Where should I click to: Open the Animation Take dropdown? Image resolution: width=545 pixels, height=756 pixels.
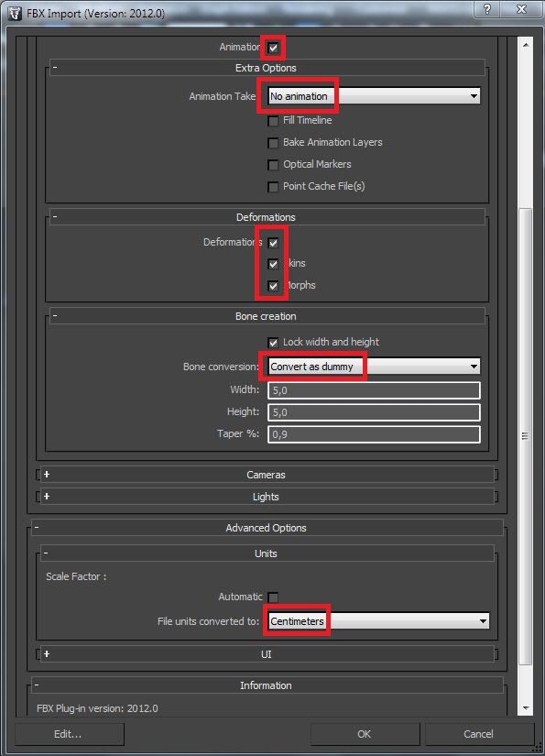(374, 96)
